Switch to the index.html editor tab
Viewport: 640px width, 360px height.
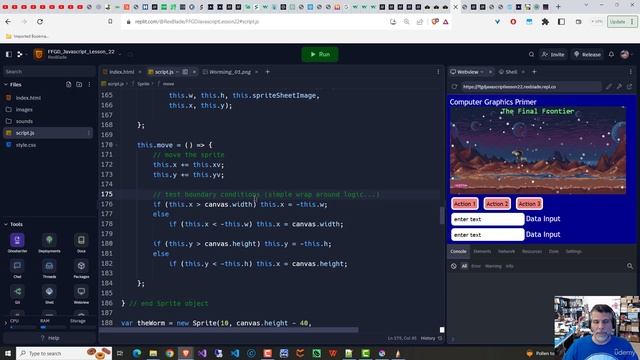[x=121, y=72]
